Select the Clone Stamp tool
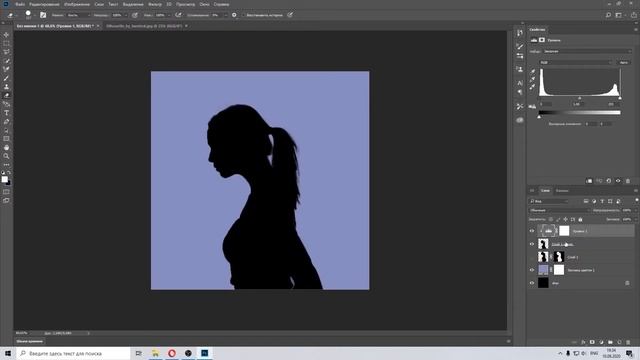The height and width of the screenshot is (360, 640). 7,87
